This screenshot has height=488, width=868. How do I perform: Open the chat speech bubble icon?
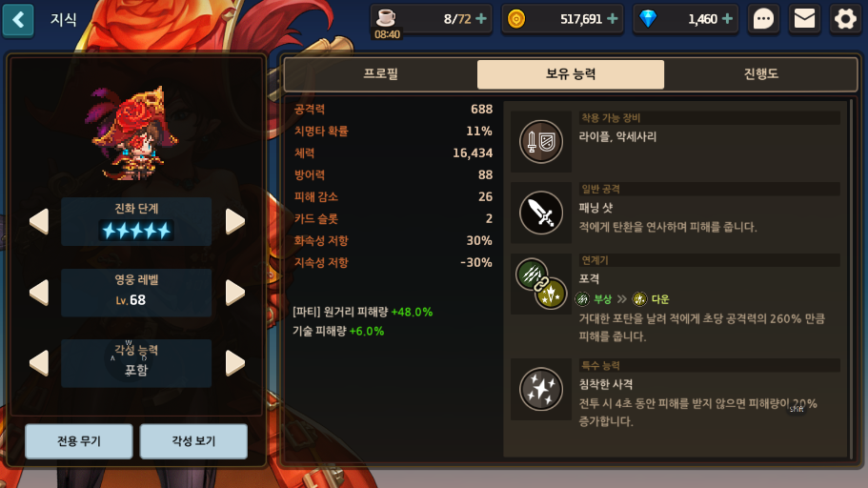763,19
